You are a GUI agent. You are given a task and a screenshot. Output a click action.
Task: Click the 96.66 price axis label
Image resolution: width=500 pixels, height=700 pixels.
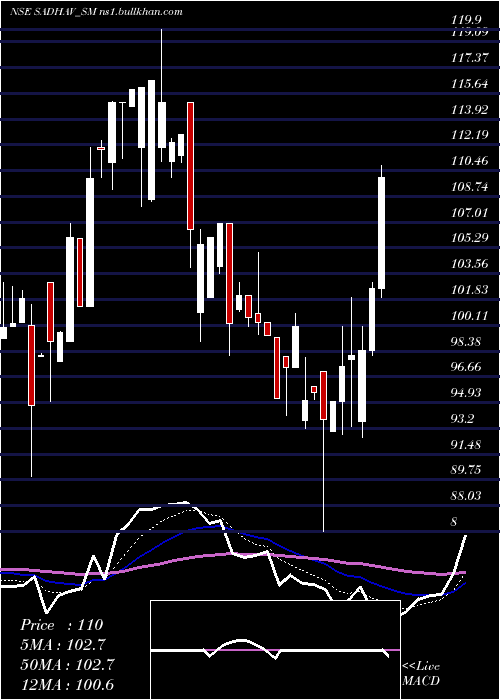[466, 367]
